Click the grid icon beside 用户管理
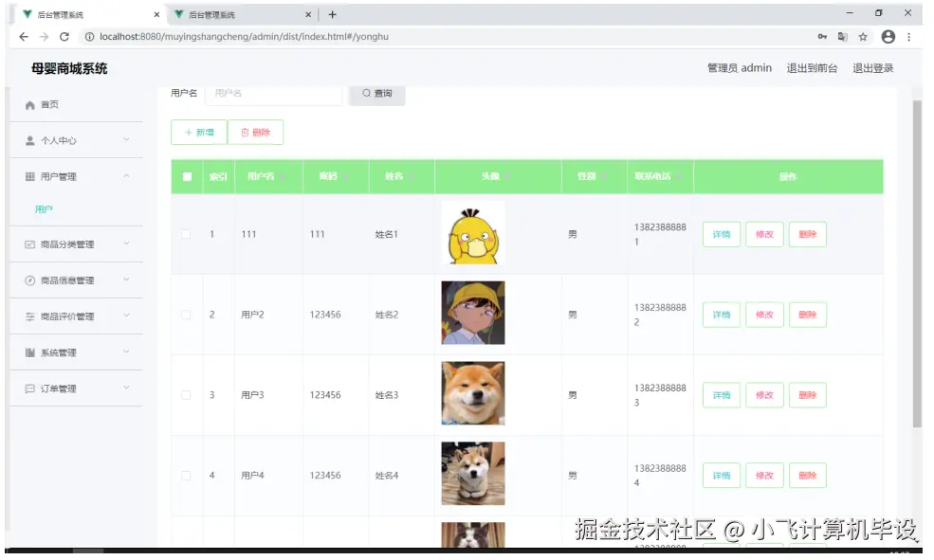The height and width of the screenshot is (560, 934). pyautogui.click(x=32, y=175)
